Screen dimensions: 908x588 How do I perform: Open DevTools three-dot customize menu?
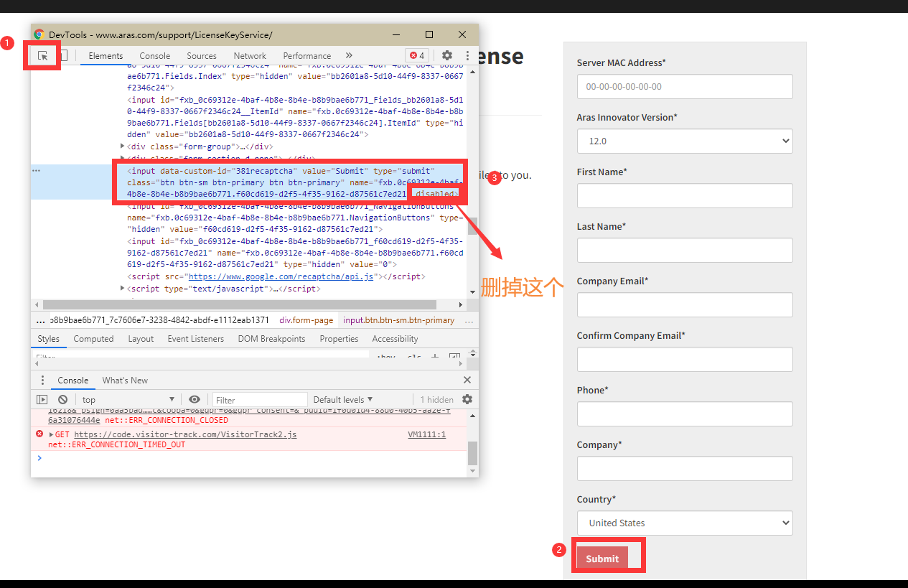(467, 55)
